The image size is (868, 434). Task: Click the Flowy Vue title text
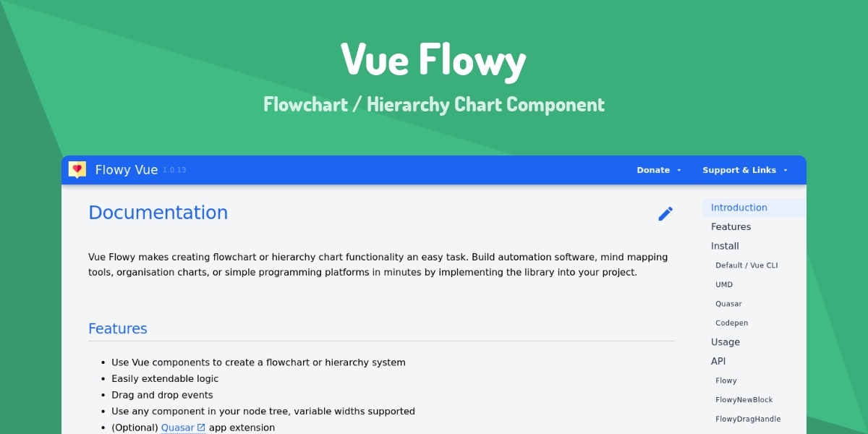coord(127,170)
